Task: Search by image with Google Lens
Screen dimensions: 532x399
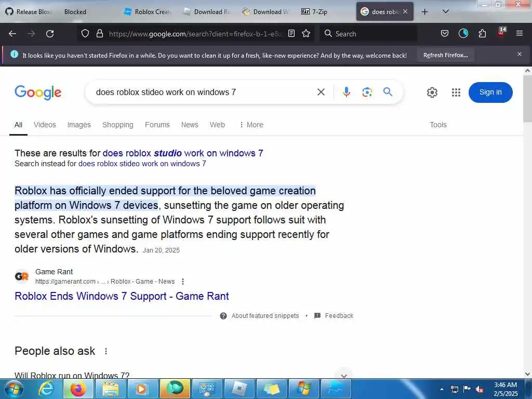Action: [367, 92]
